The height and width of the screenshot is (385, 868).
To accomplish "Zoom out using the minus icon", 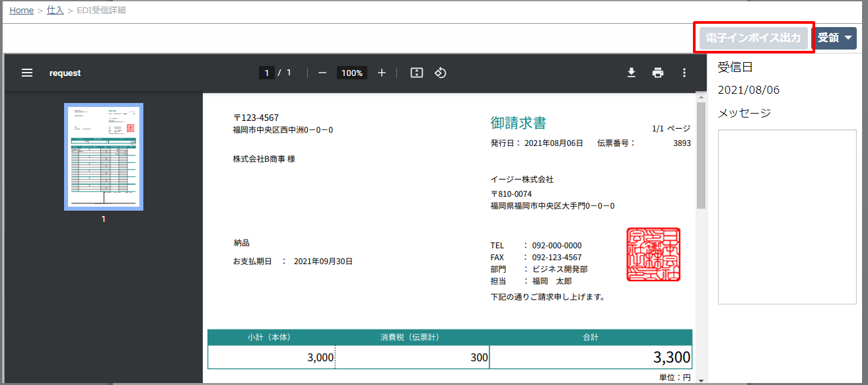I will (x=322, y=73).
